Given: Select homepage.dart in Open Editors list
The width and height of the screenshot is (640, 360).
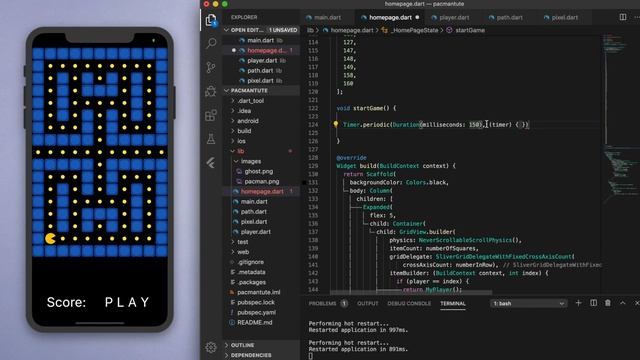Looking at the screenshot, I should [261, 50].
